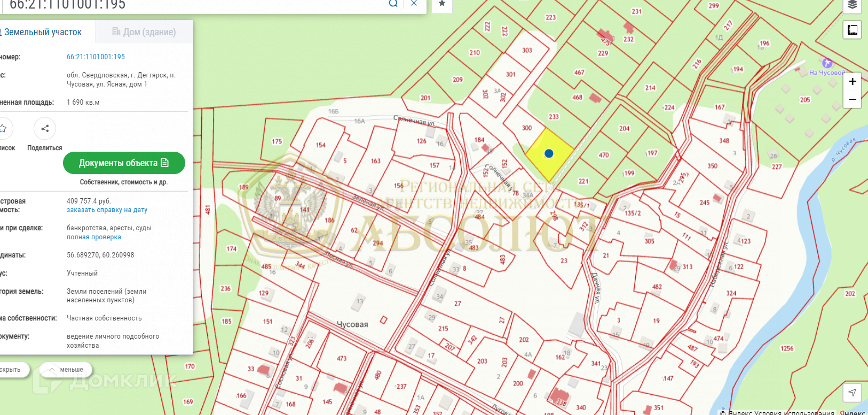This screenshot has width=868, height=415.
Task: Select parcel 201 on the map
Action: (x=425, y=98)
